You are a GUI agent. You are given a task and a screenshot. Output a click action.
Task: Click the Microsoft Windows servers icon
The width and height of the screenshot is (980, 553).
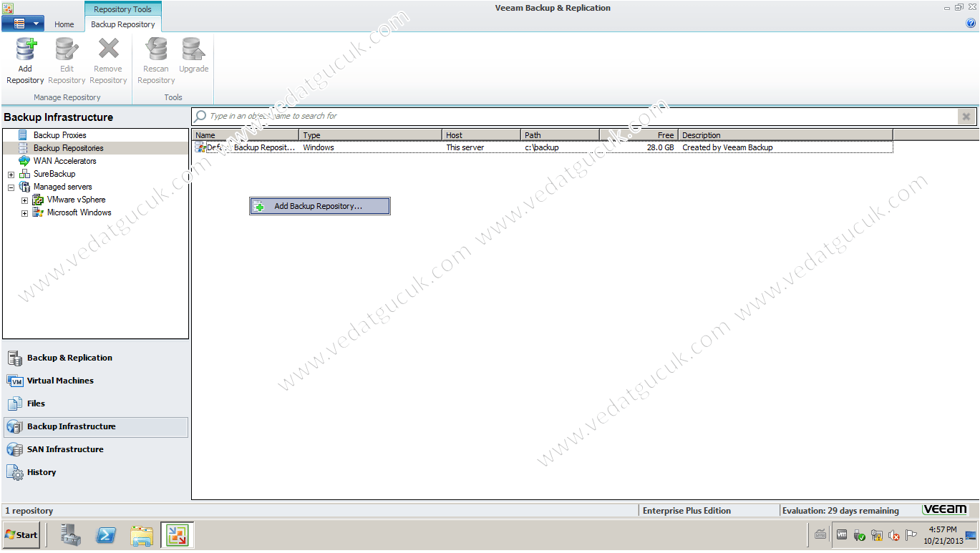(37, 212)
